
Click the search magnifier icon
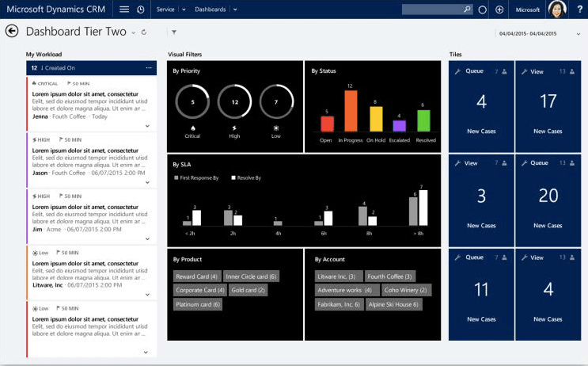click(468, 10)
